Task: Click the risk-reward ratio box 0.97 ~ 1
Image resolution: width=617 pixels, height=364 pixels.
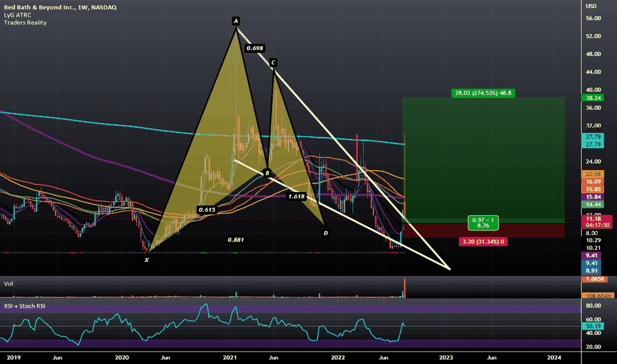Action: (483, 223)
